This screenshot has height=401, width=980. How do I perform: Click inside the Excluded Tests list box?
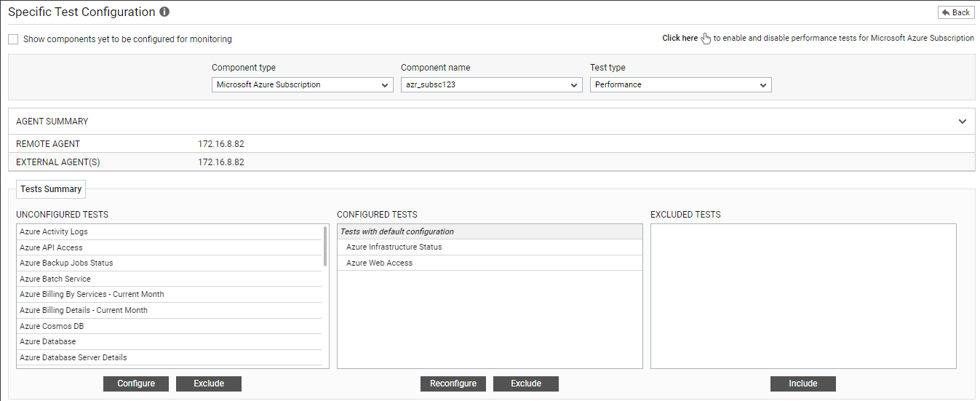point(803,296)
